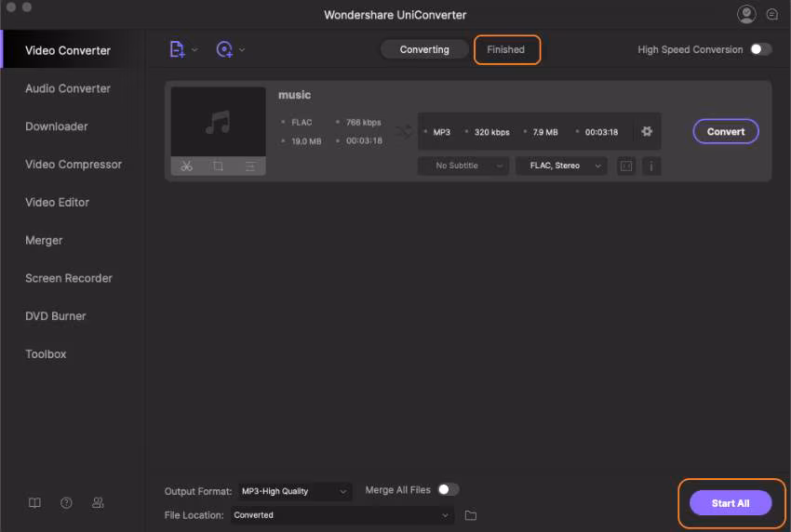Switch to the Finished tab

click(x=505, y=49)
